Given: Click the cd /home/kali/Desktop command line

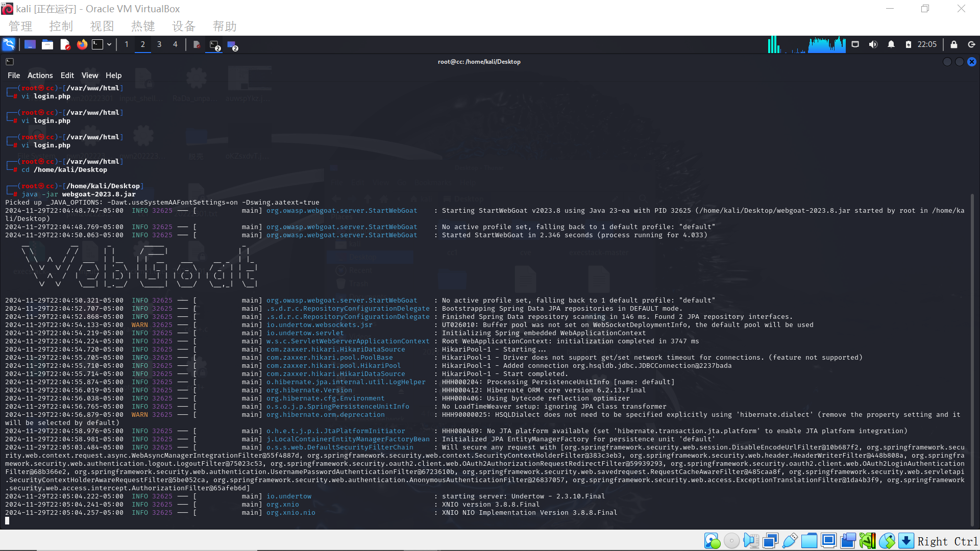Looking at the screenshot, I should point(64,170).
